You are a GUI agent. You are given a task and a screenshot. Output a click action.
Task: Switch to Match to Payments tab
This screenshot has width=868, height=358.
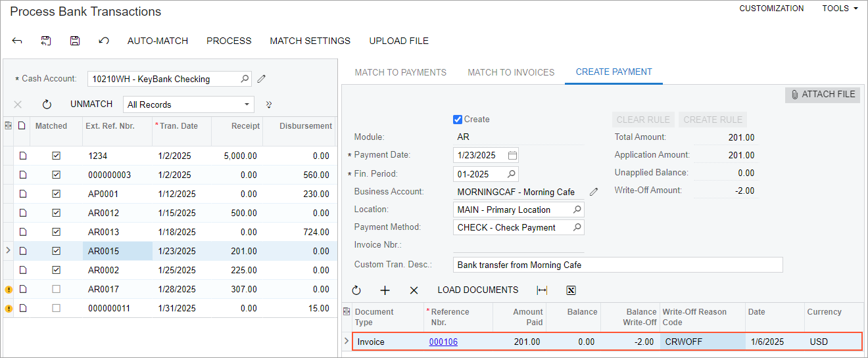[x=400, y=72]
